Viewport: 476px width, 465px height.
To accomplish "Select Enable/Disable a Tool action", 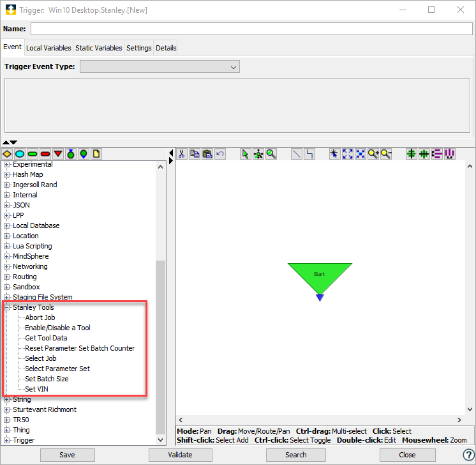I will 57,328.
